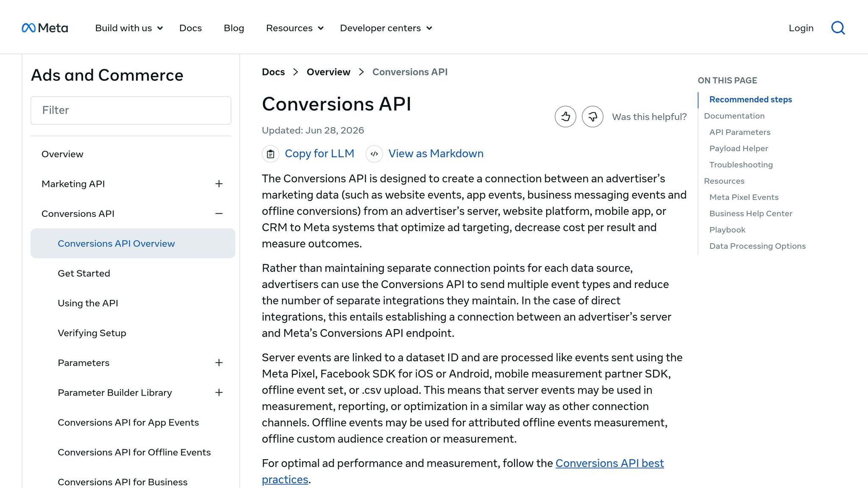The image size is (868, 488).
Task: Jump to Playbook section
Action: tap(727, 230)
